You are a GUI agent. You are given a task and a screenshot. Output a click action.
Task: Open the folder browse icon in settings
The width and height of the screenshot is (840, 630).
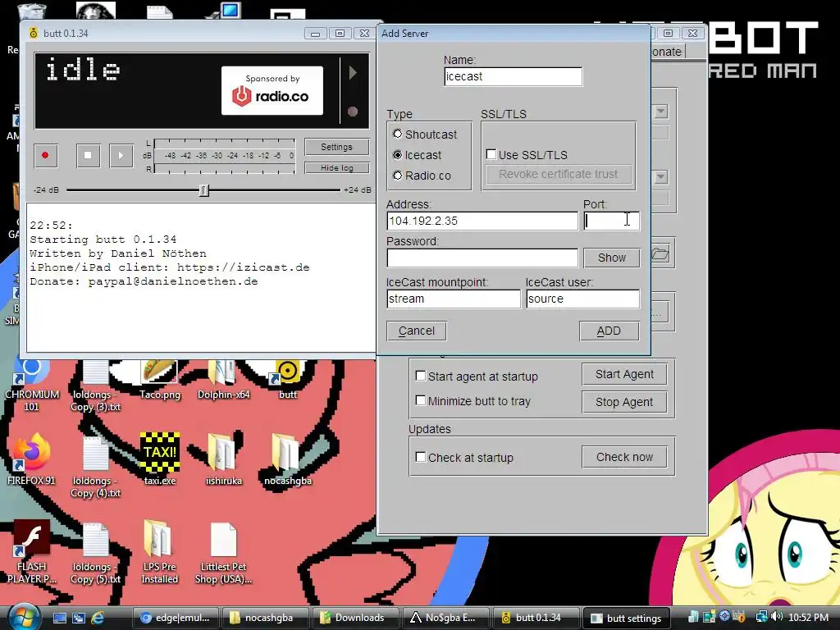click(660, 254)
